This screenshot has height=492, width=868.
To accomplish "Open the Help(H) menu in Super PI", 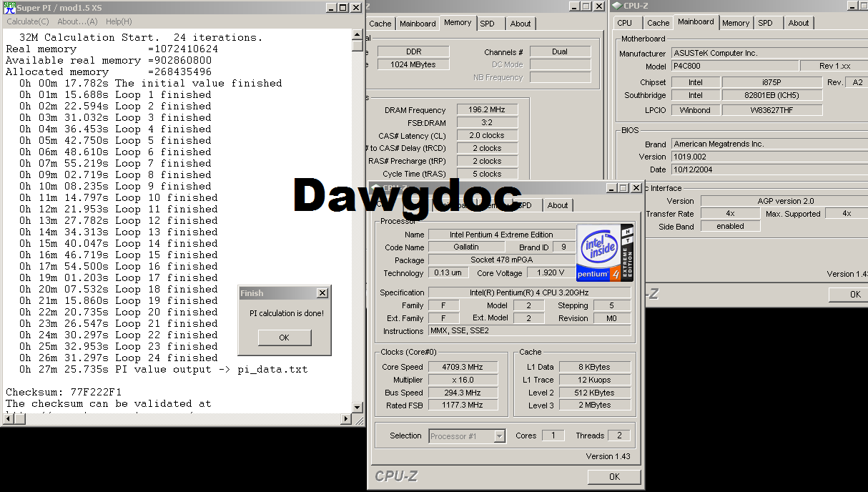I will click(x=119, y=21).
